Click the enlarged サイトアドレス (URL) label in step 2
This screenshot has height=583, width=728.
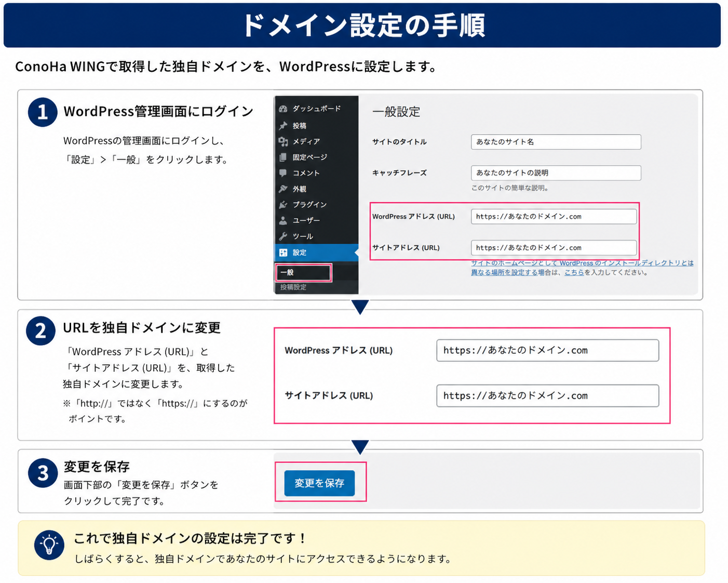coord(329,395)
